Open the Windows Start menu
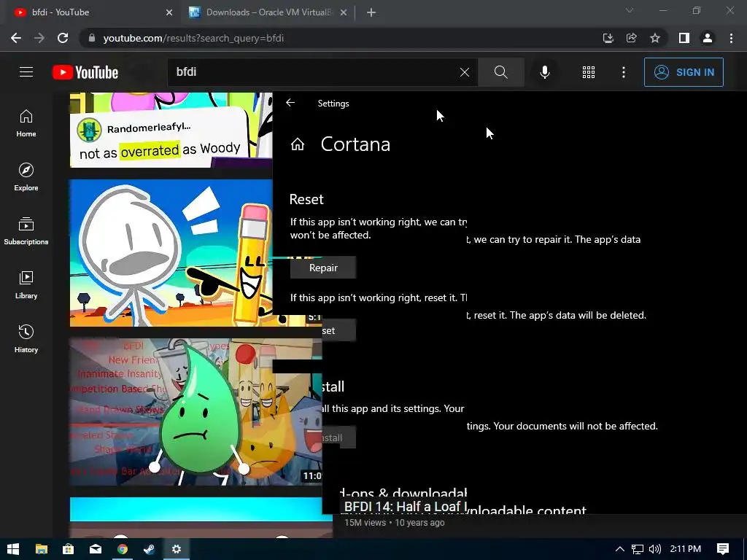Viewport: 747px width, 560px height. click(x=13, y=549)
